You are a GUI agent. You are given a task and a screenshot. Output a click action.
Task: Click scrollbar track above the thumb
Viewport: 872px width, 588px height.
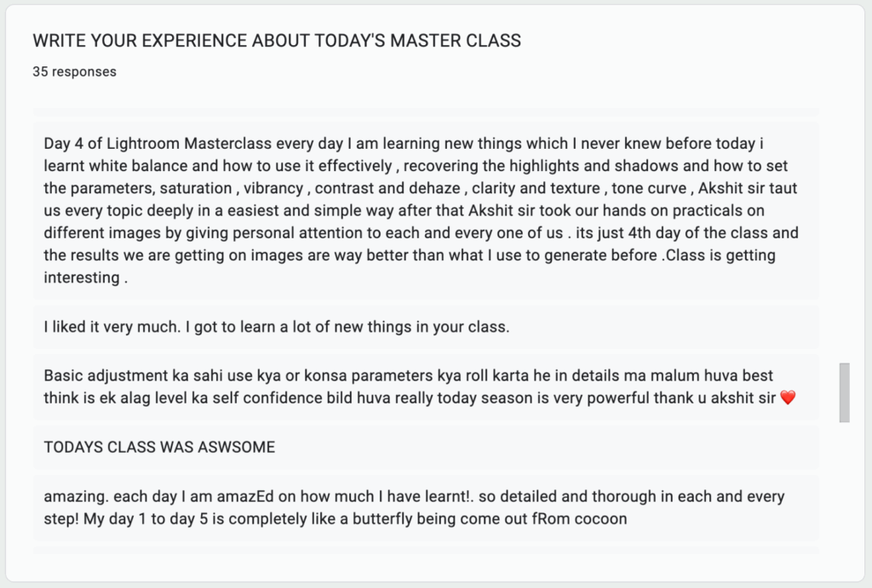point(844,233)
